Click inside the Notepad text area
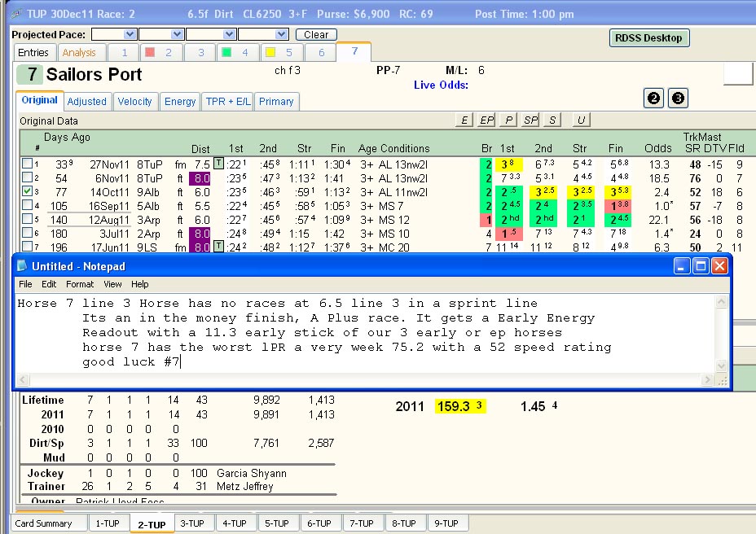This screenshot has width=756, height=534. pos(367,334)
